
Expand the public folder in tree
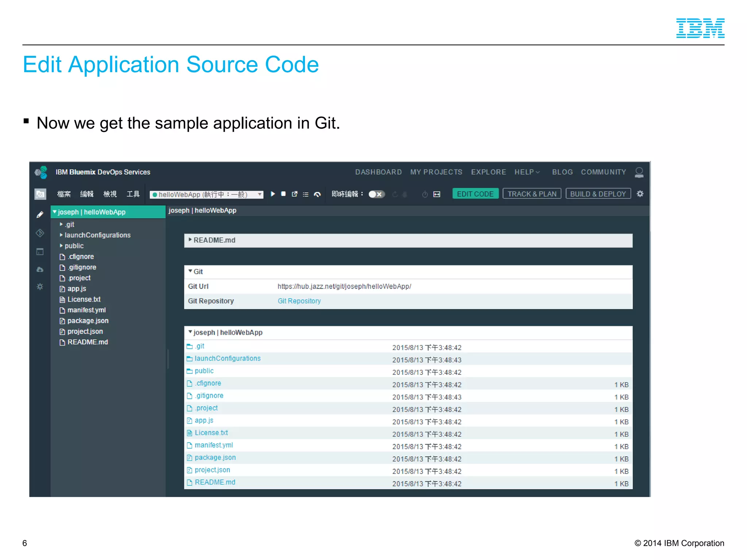point(61,246)
